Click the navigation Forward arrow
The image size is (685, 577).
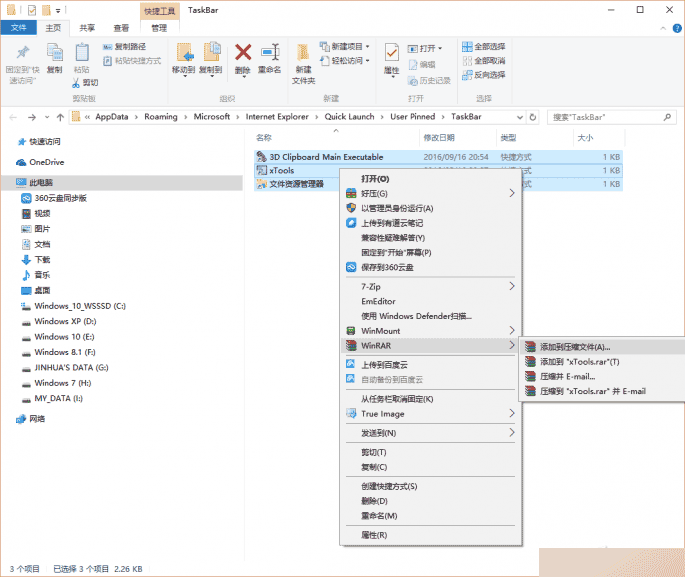click(x=32, y=117)
